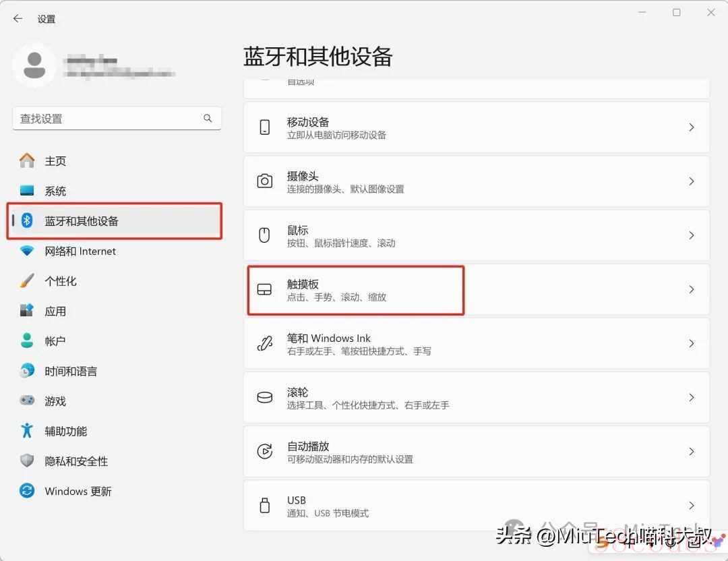Open the user profile avatar
Image resolution: width=728 pixels, height=561 pixels.
pyautogui.click(x=34, y=66)
